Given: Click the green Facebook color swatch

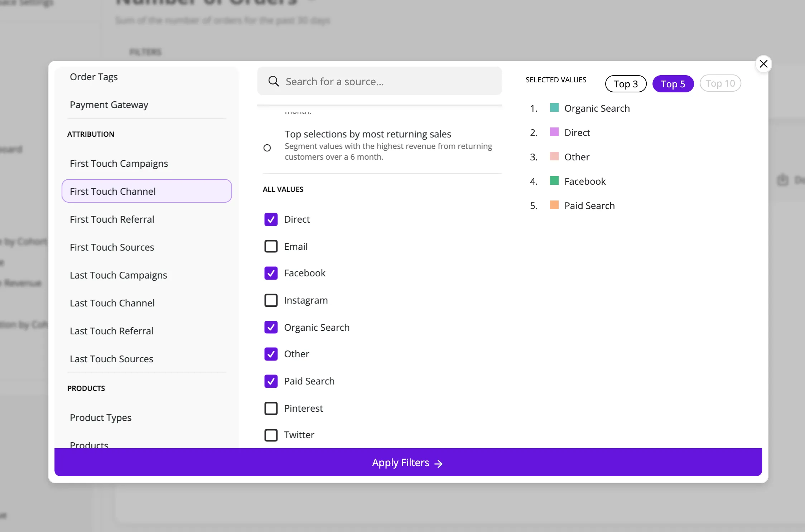Looking at the screenshot, I should 554,180.
